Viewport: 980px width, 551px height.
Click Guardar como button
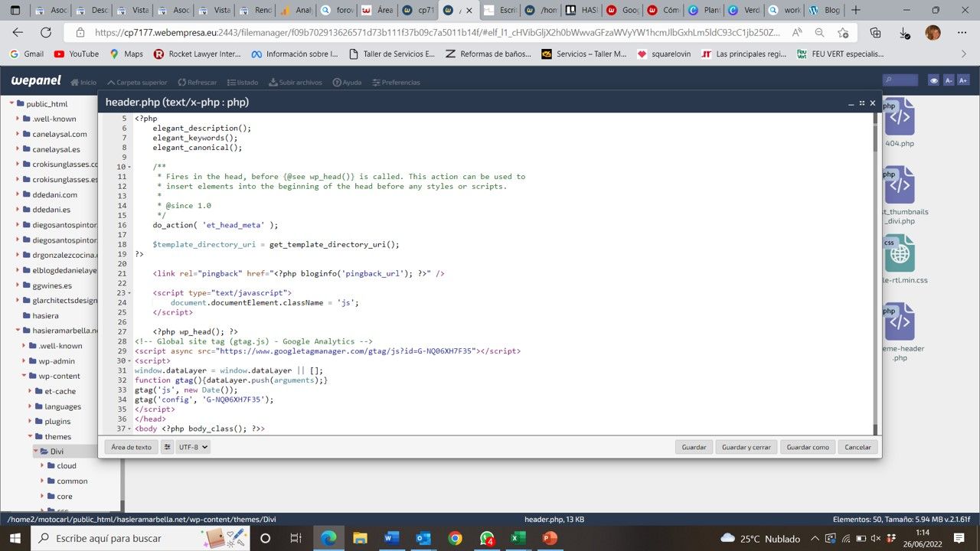coord(808,447)
